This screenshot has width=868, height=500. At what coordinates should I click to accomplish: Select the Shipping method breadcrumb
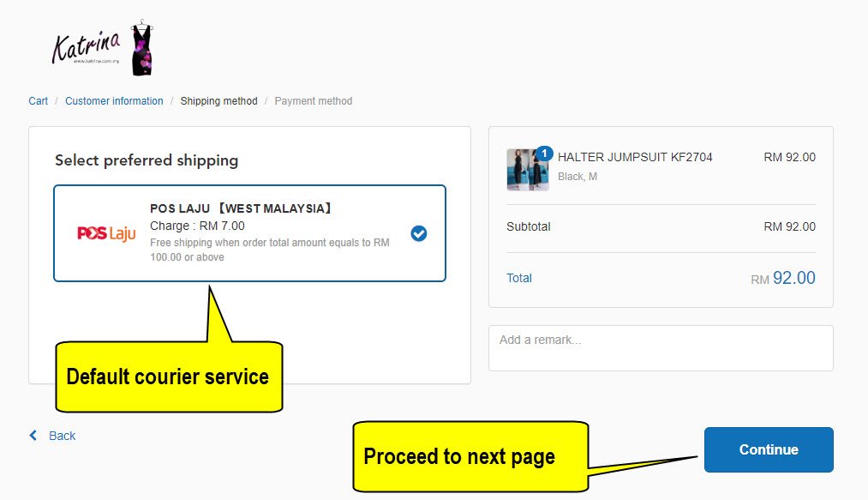[218, 101]
